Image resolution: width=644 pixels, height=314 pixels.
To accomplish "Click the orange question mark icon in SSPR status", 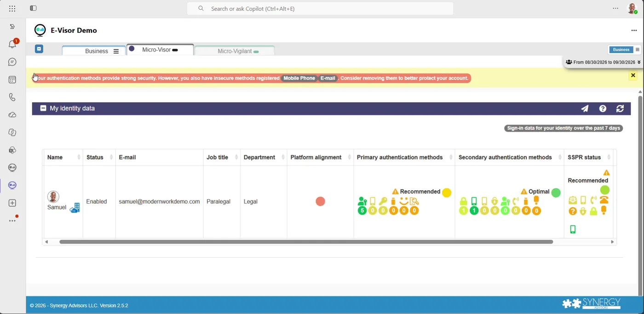I will 573,211.
